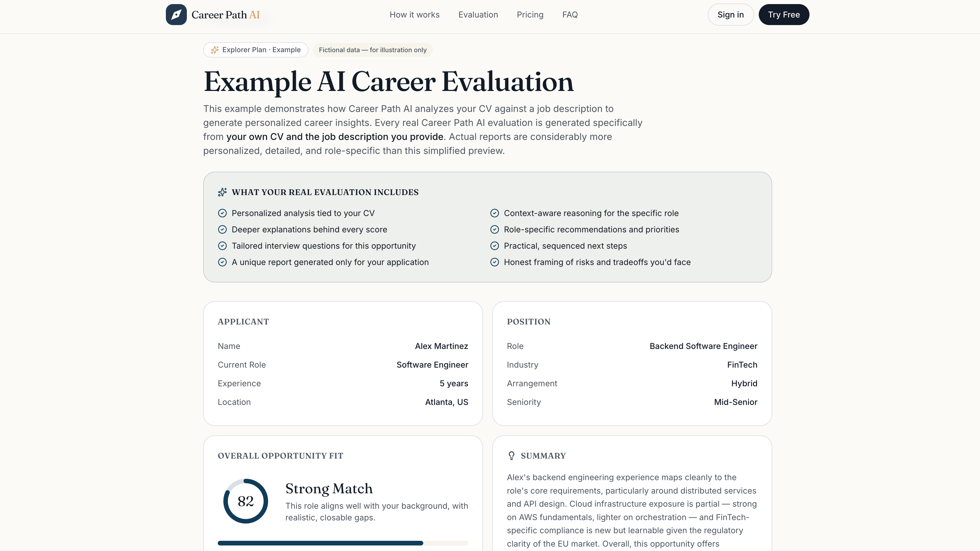Screen dimensions: 980x551
Task: Click the text Practical, sequenced next steps
Action: (565, 246)
